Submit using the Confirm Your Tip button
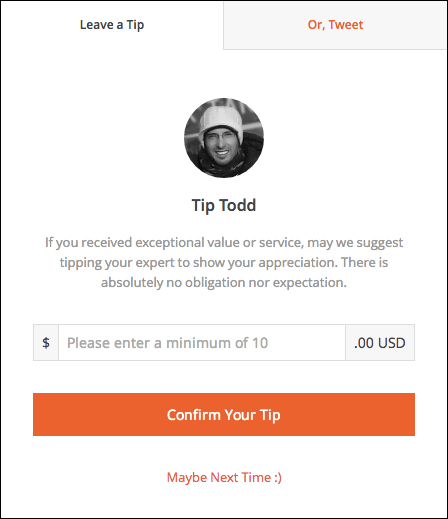 tap(224, 414)
